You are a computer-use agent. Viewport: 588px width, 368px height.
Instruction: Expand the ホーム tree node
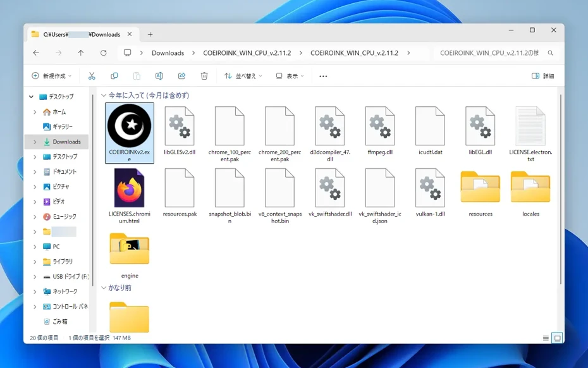pos(35,112)
